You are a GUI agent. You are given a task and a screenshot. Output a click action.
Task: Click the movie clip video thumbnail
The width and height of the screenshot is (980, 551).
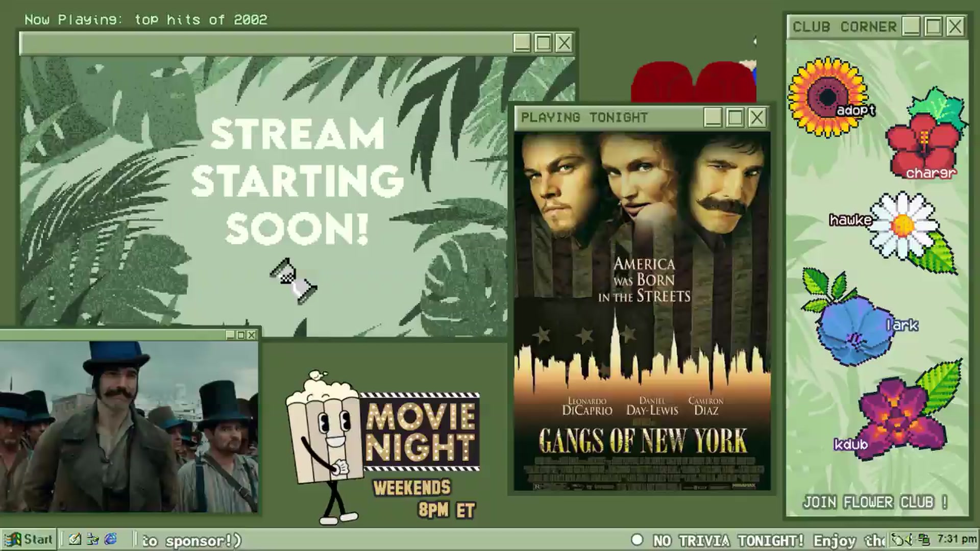click(x=129, y=427)
